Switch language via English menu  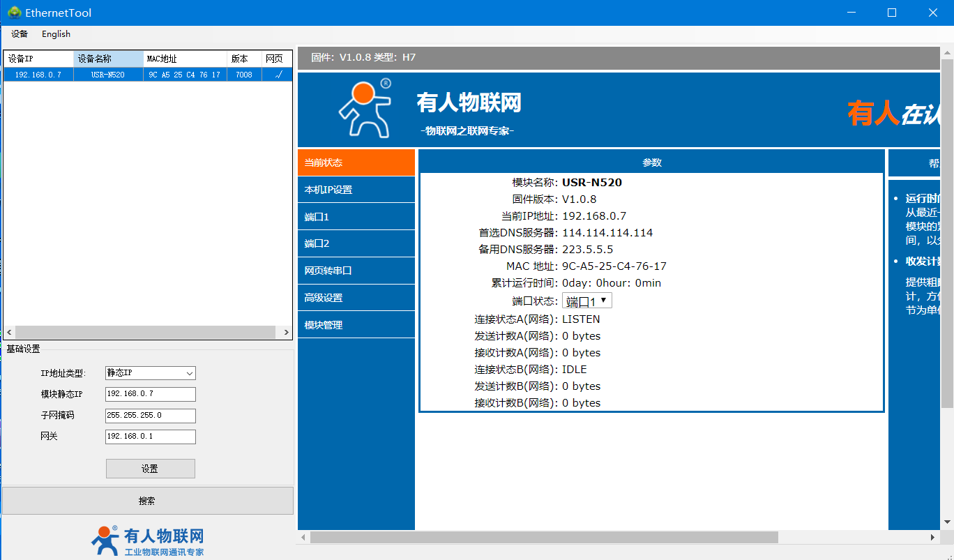click(56, 34)
